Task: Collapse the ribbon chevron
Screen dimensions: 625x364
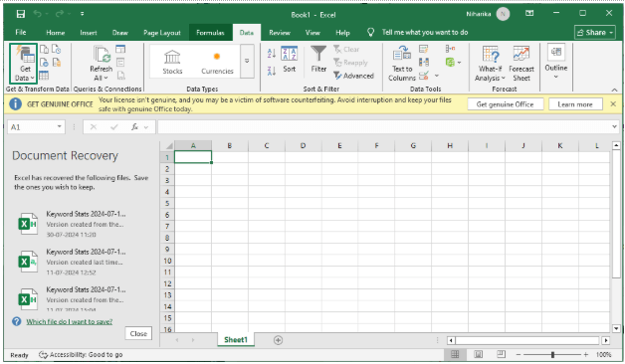Action: [614, 90]
